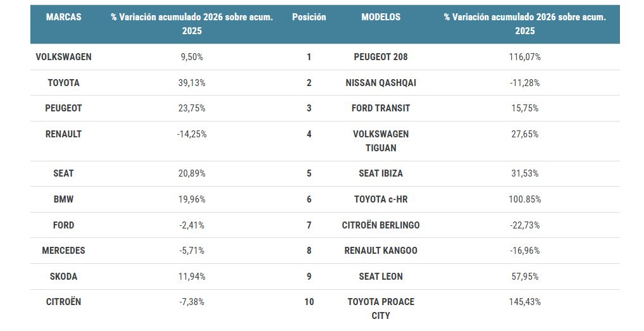644x331 pixels.
Task: Select the SEAT IBIZA model cell
Action: [381, 173]
